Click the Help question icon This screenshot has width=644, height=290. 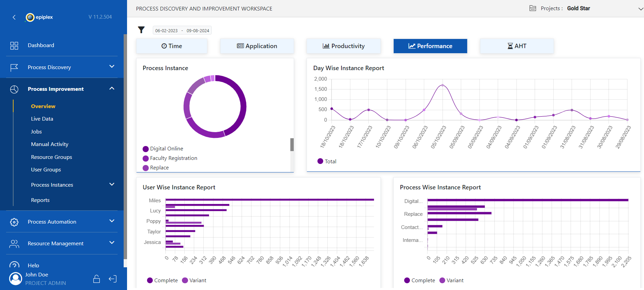point(14,265)
